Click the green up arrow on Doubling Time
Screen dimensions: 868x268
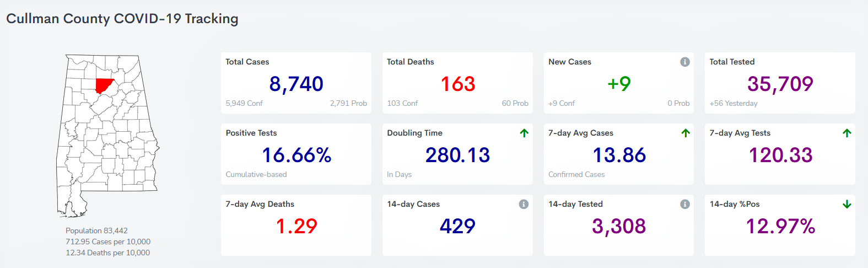(x=524, y=133)
